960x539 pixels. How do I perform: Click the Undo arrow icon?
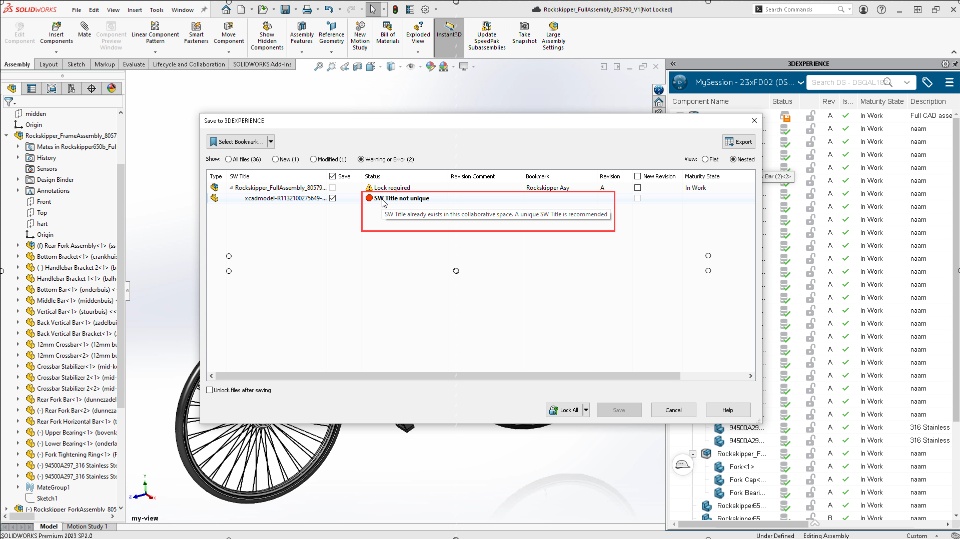click(x=329, y=9)
